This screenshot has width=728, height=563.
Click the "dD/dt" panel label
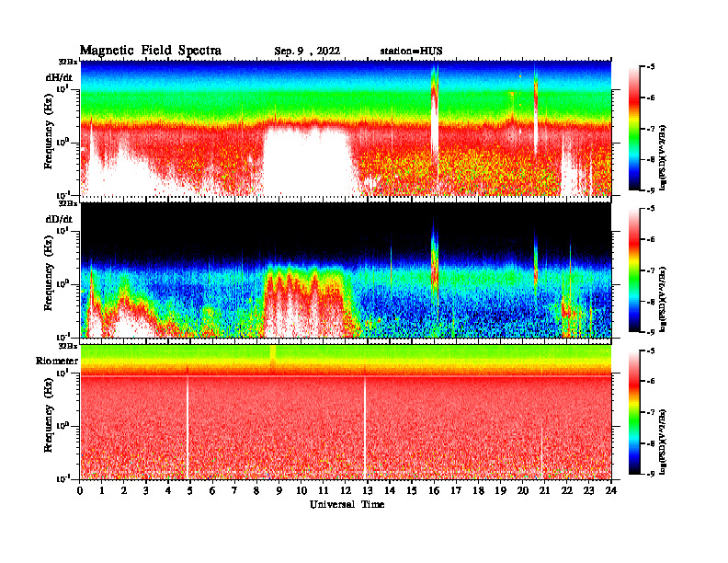pyautogui.click(x=59, y=219)
